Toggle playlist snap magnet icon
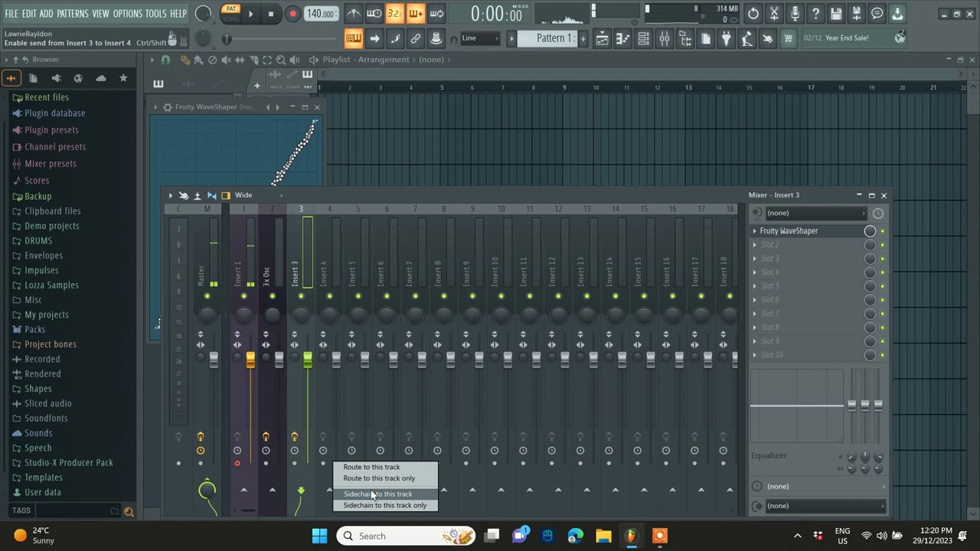This screenshot has width=980, height=551. click(x=165, y=60)
